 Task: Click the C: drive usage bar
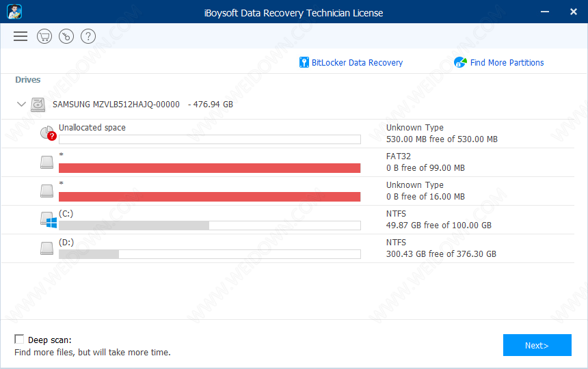(210, 225)
